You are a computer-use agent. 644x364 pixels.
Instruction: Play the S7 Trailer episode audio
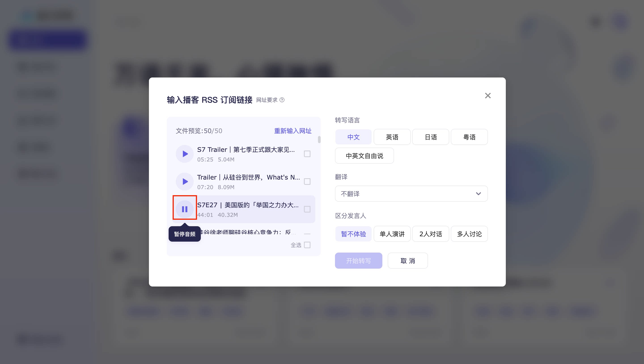tap(184, 154)
